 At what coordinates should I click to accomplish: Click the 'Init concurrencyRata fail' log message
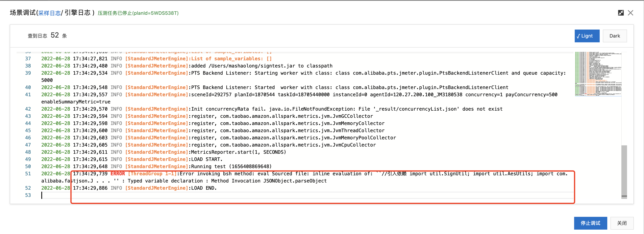click(347, 109)
